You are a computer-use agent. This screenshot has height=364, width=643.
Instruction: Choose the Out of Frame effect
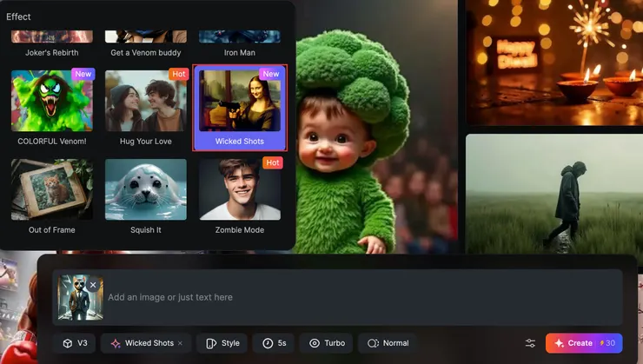click(52, 196)
